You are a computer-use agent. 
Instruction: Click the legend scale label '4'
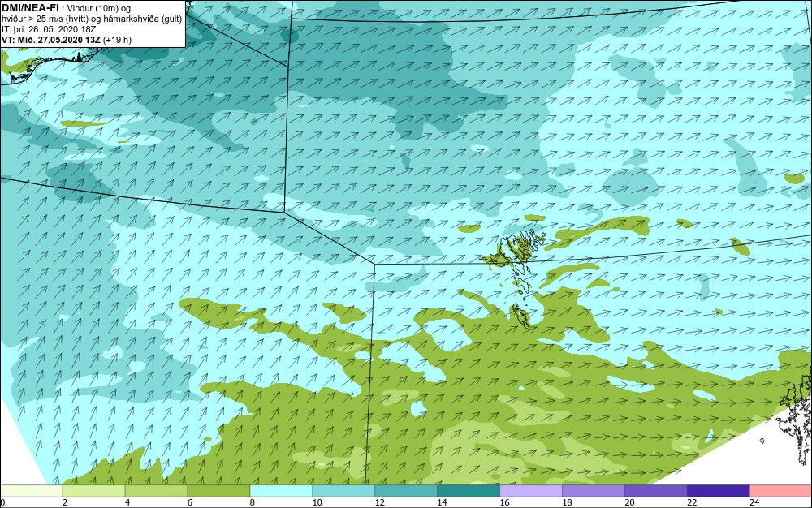(127, 502)
